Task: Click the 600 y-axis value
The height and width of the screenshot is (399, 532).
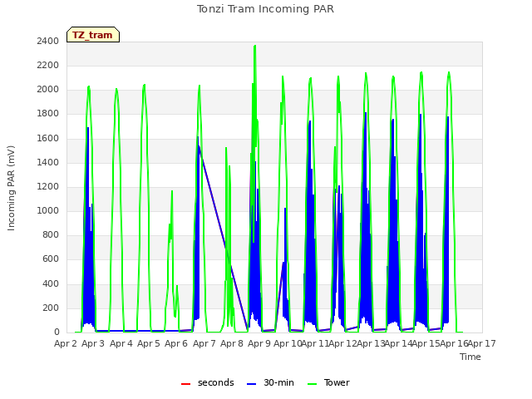Action: [51, 259]
